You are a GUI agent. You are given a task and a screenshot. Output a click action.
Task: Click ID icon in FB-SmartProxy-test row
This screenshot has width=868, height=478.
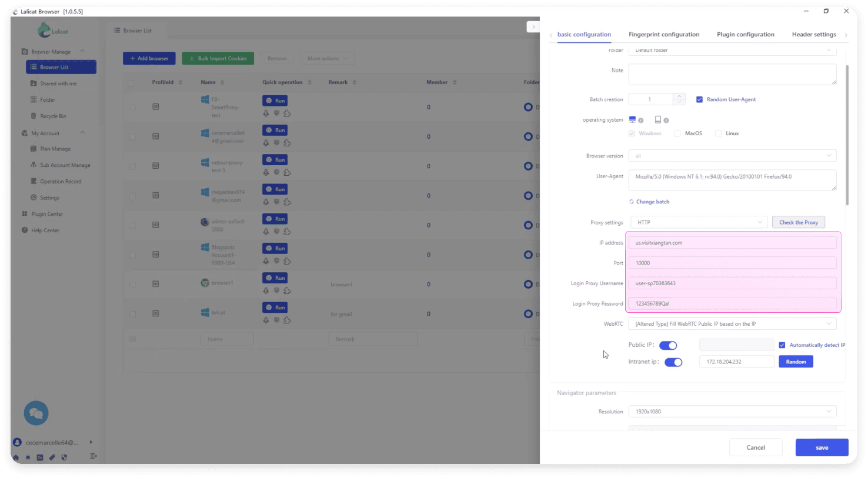[x=155, y=107]
